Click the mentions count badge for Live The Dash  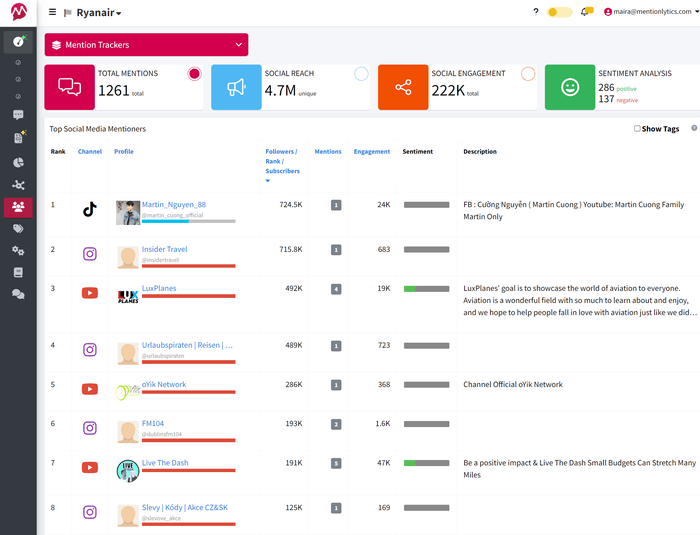click(336, 463)
